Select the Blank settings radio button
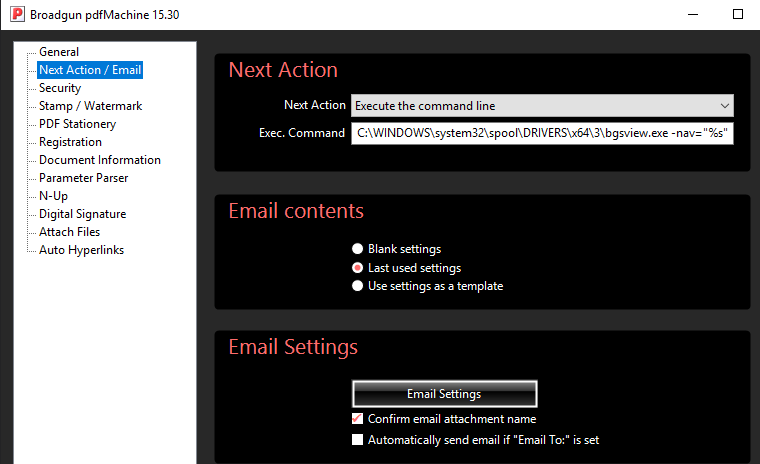760x464 pixels. point(358,249)
